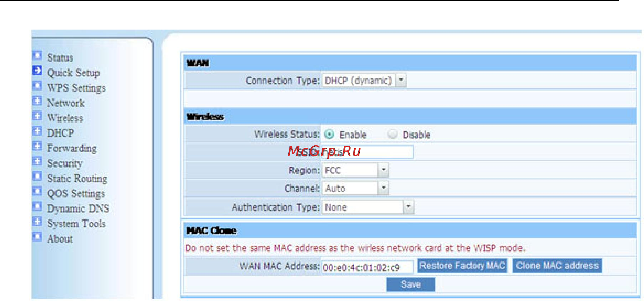This screenshot has width=644, height=301.
Task: Click the Restore Factory MAC button
Action: (462, 266)
